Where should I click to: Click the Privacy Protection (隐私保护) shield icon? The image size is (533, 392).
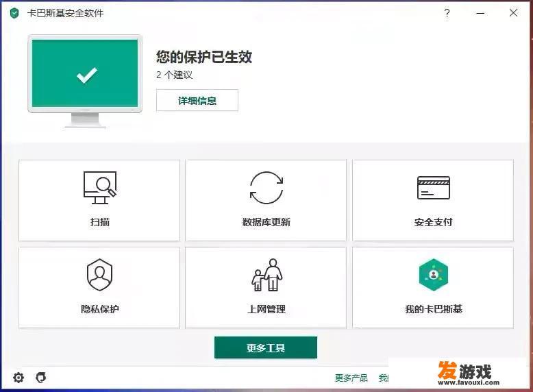pyautogui.click(x=99, y=275)
